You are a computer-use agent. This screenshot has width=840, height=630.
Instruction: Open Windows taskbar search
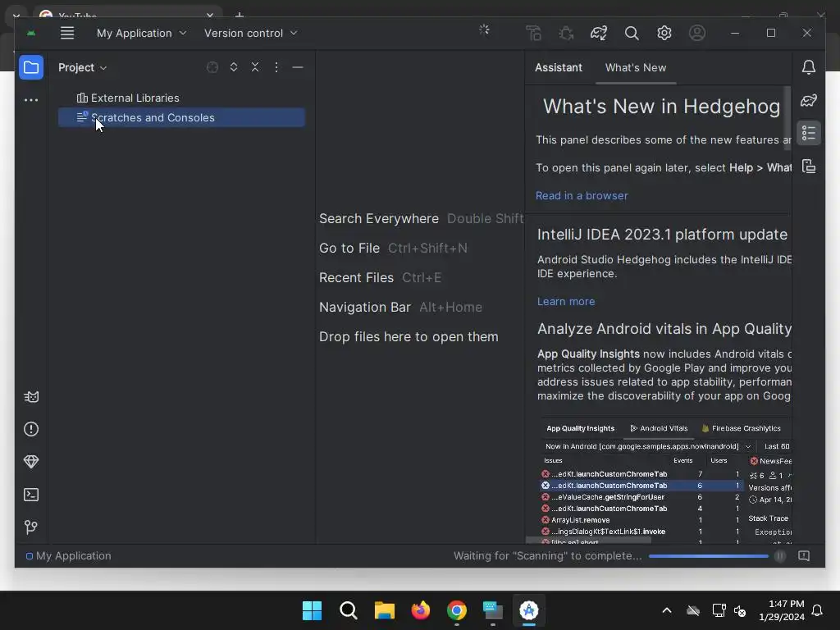pyautogui.click(x=348, y=610)
